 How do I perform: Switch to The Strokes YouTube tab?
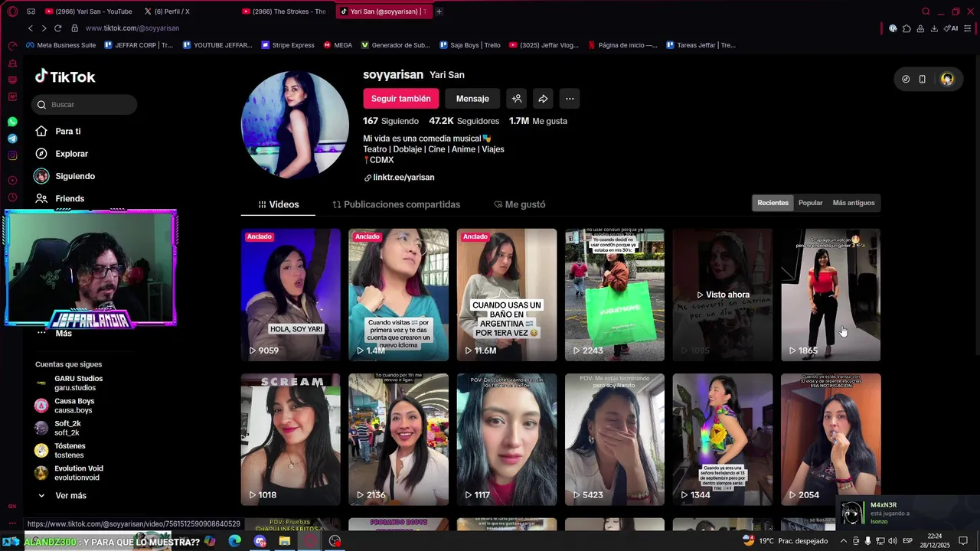pyautogui.click(x=284, y=11)
